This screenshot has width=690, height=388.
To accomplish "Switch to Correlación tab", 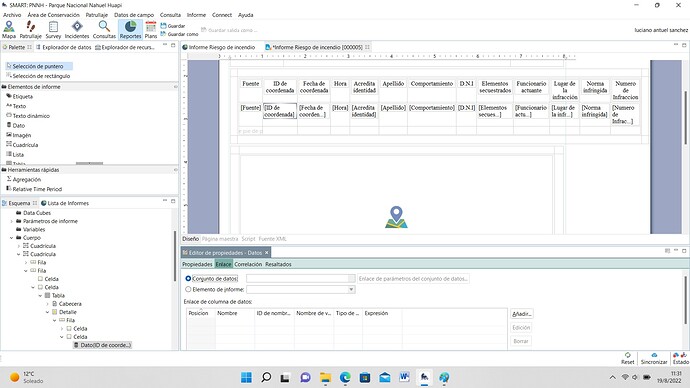I will (x=248, y=264).
